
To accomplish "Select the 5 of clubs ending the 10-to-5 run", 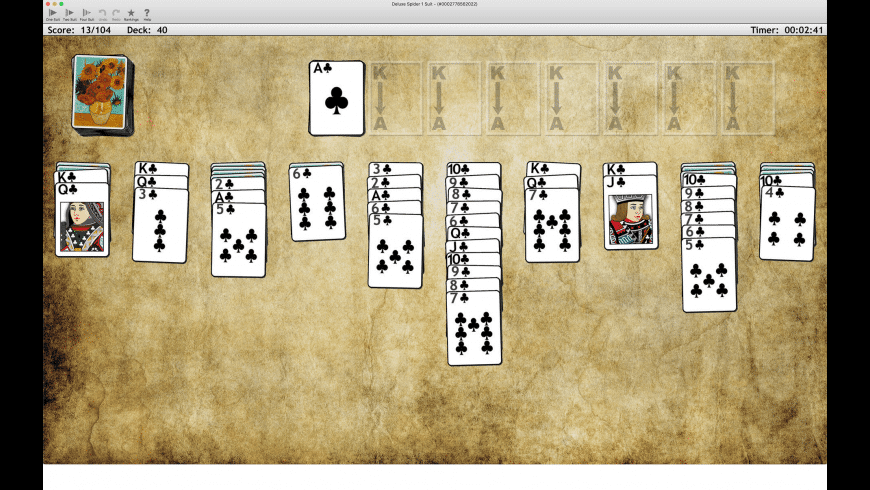I will coord(709,275).
